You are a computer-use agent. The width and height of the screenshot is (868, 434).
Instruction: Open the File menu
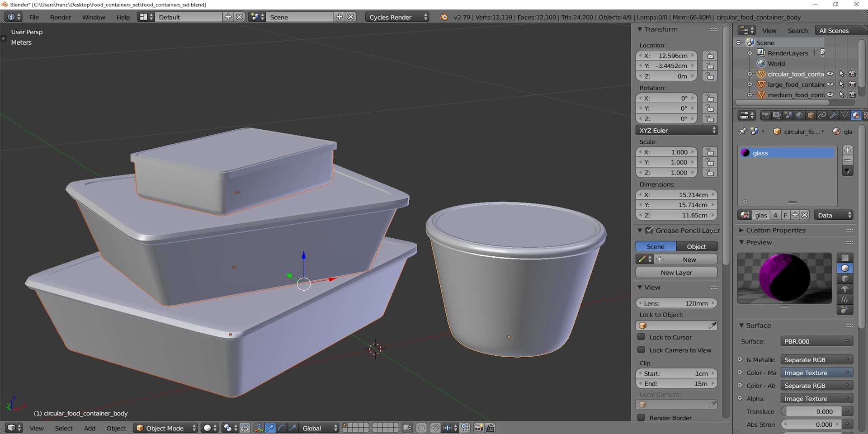click(34, 17)
